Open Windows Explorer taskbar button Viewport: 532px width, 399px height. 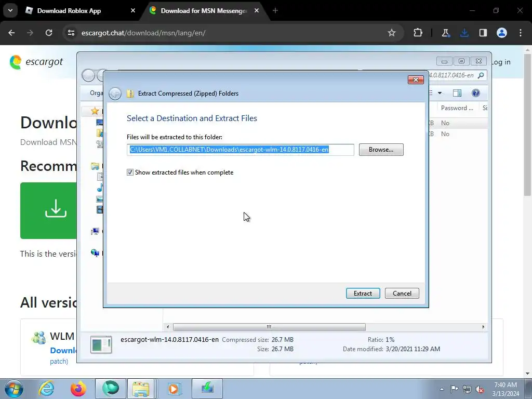[x=141, y=389]
